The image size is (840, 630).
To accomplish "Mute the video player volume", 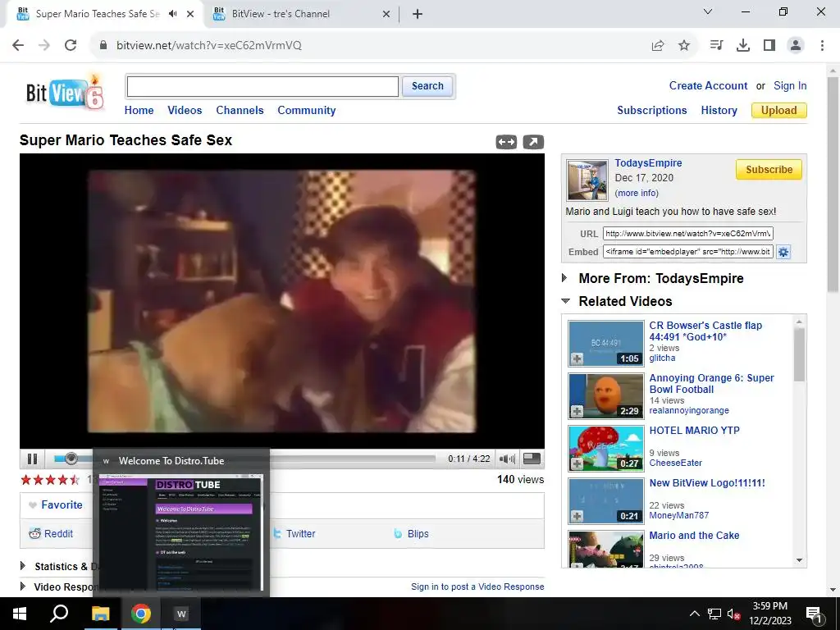I will (507, 459).
